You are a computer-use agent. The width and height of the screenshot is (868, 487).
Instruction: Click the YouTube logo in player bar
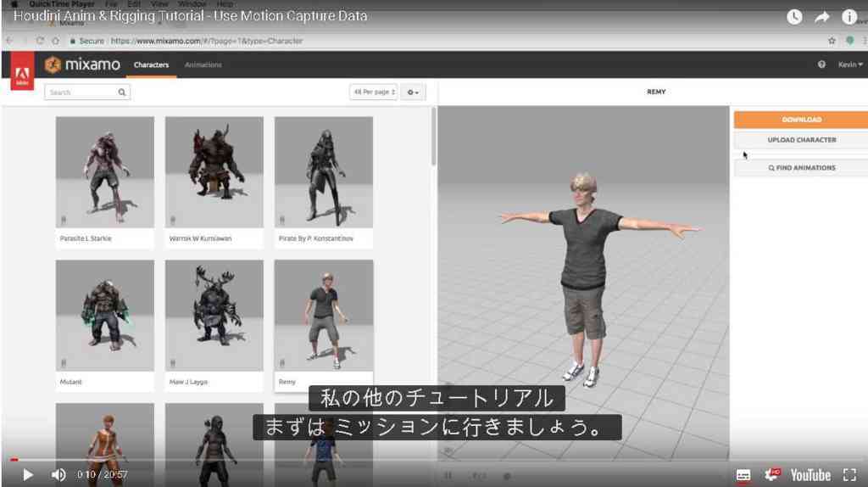(x=810, y=475)
